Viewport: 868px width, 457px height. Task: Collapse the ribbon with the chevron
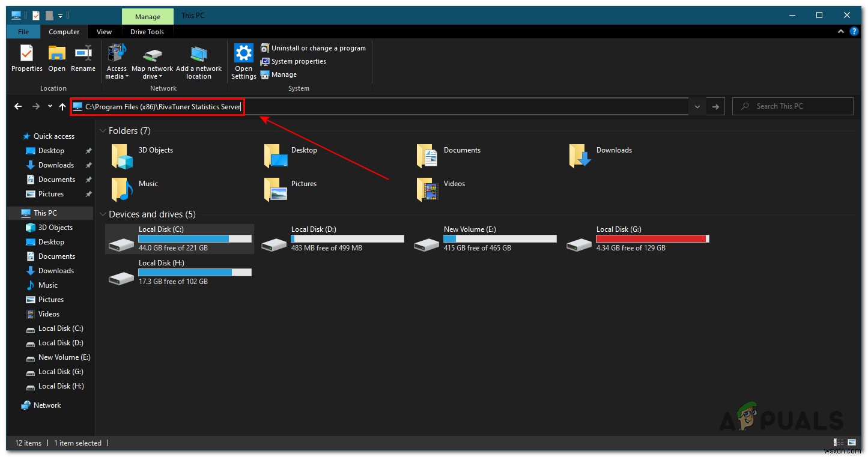point(841,31)
